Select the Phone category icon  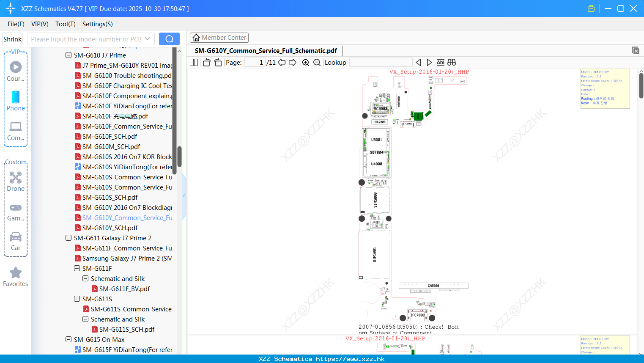[16, 101]
